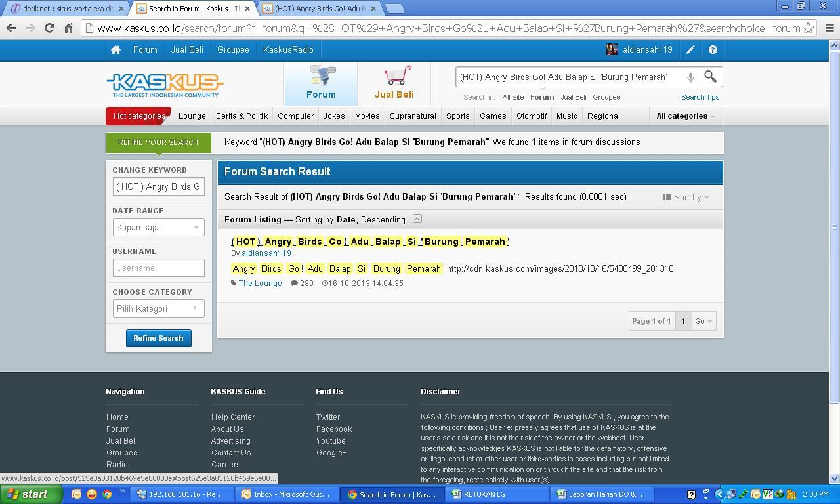Open aldiansah119 user menu in header
The image size is (840, 504).
pyautogui.click(x=648, y=50)
